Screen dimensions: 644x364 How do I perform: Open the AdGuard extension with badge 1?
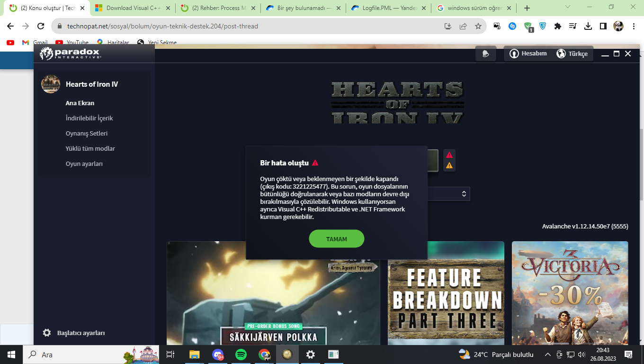click(528, 27)
